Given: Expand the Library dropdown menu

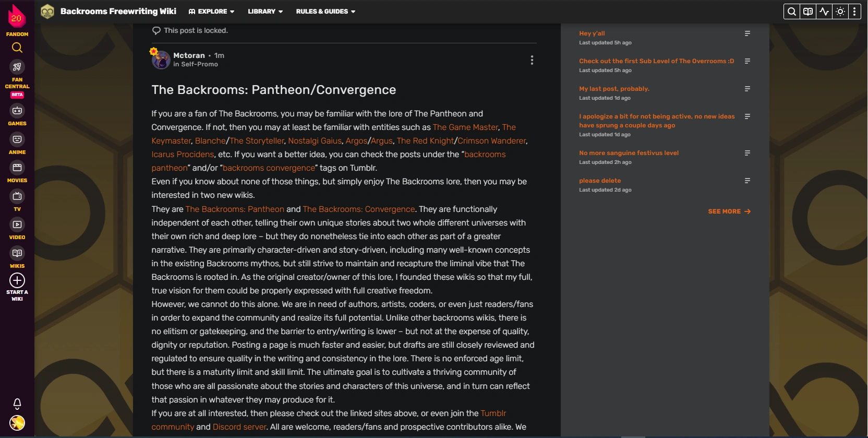Looking at the screenshot, I should click(x=265, y=11).
